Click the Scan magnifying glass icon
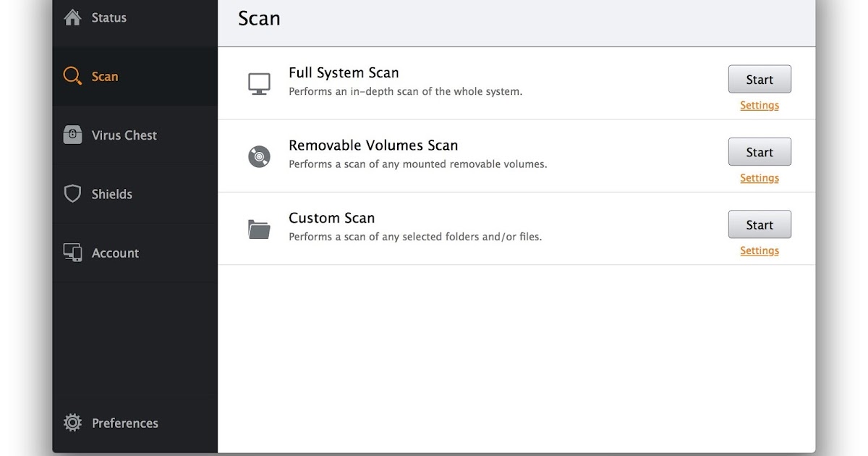Viewport: 868px width, 456px height. [72, 76]
